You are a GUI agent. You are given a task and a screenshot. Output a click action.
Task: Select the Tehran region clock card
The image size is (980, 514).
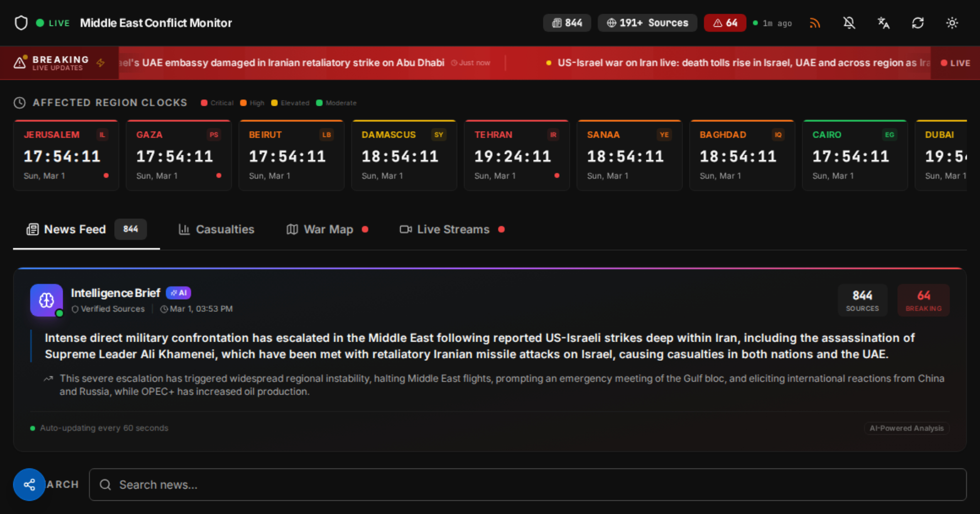(516, 155)
